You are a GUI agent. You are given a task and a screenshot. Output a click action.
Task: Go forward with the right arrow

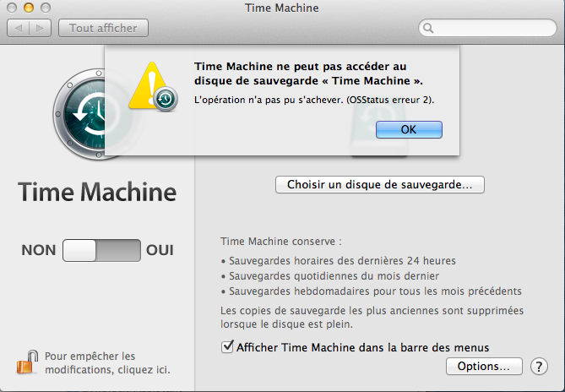[40, 28]
